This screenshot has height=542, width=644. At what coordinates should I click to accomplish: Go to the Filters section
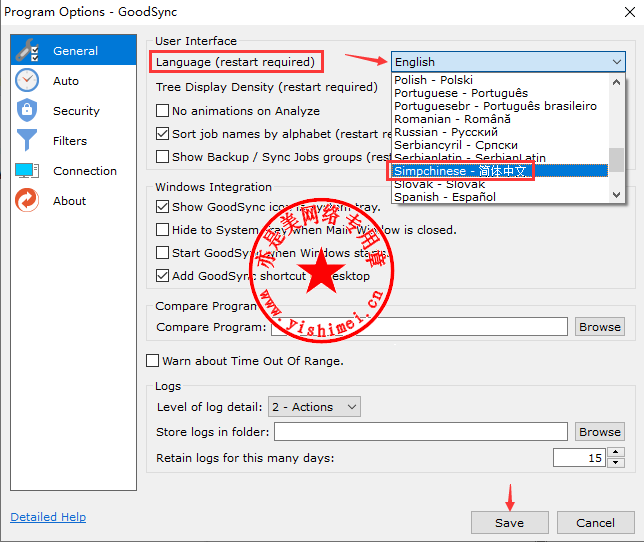[70, 141]
